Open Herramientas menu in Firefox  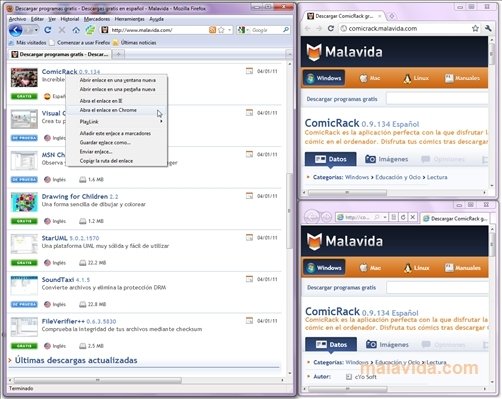tap(130, 19)
